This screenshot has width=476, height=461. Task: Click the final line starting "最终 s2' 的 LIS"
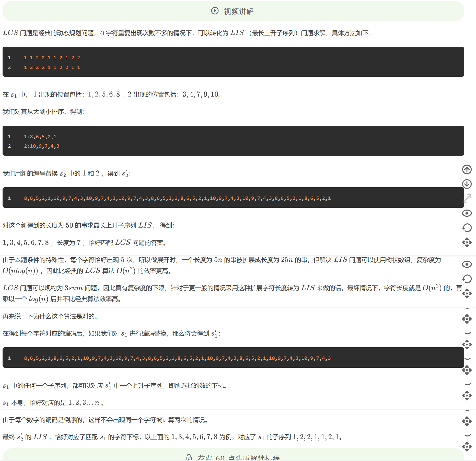coord(172,437)
